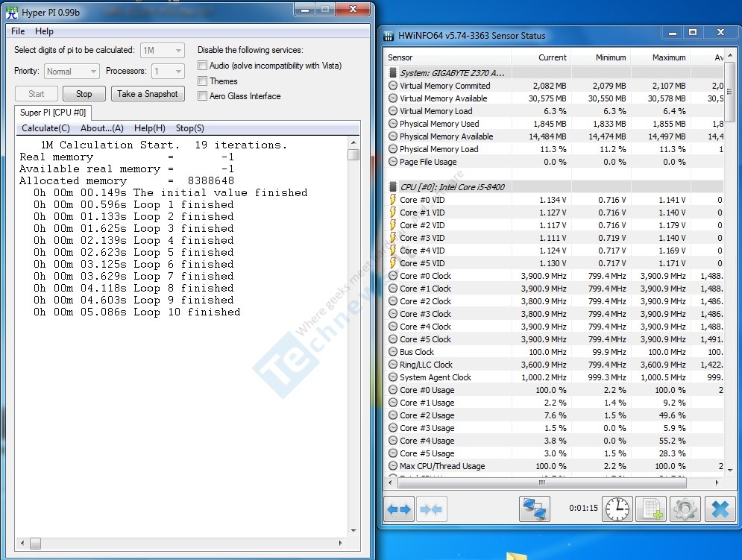Click the GIGABYTE Z370 system group icon
Viewport: 742px width, 560px height.
pyautogui.click(x=392, y=73)
